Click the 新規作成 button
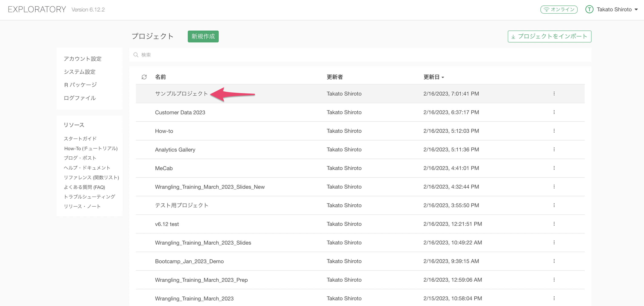This screenshot has height=306, width=644. [x=203, y=37]
